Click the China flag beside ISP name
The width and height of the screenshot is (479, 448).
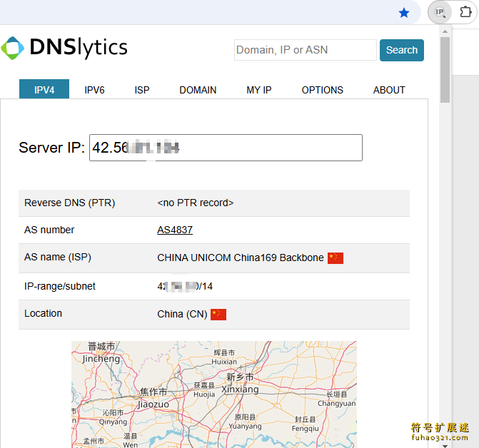(x=336, y=258)
